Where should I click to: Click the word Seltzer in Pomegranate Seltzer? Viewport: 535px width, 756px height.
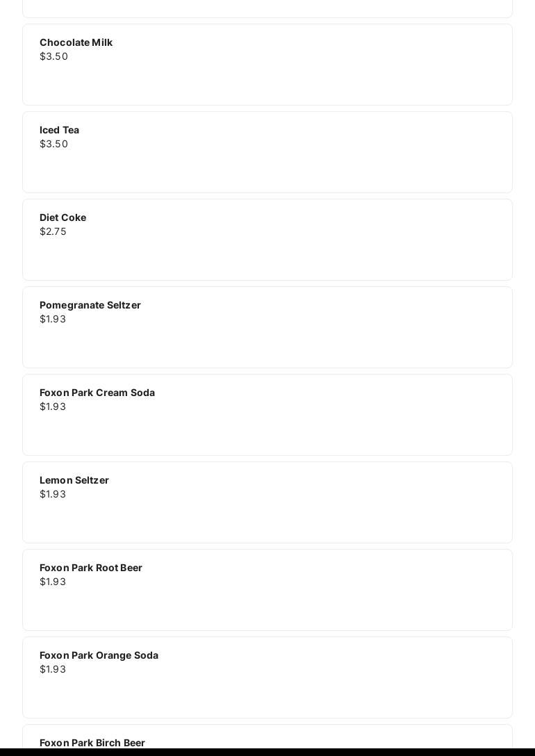pos(124,306)
